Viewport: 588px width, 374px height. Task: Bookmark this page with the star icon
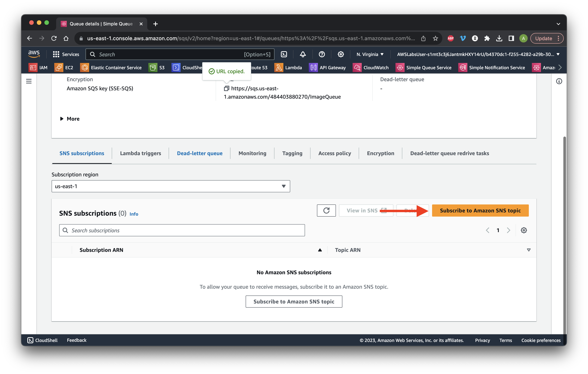(435, 38)
